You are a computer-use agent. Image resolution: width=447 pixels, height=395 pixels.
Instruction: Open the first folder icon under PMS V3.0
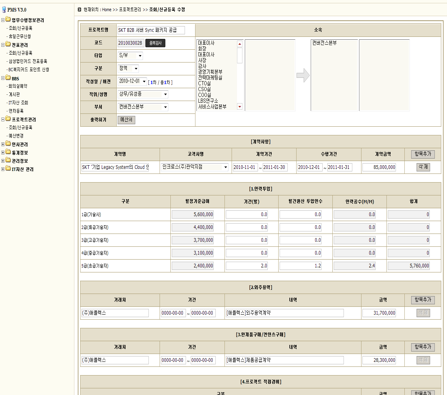(8, 20)
